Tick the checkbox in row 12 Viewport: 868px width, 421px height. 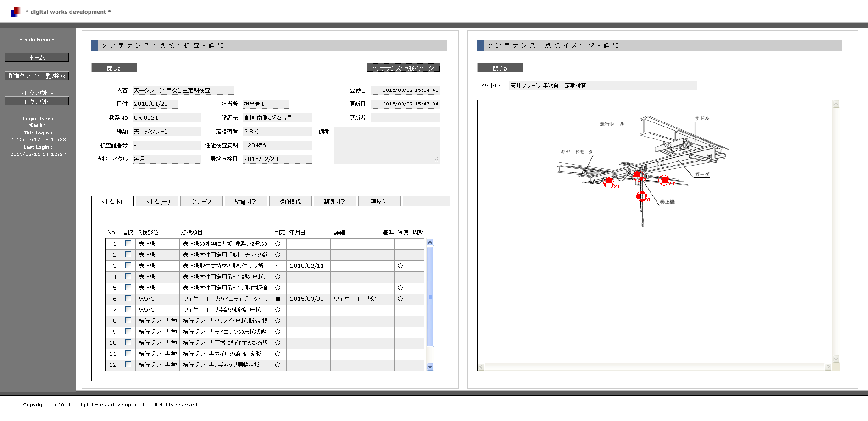point(128,365)
